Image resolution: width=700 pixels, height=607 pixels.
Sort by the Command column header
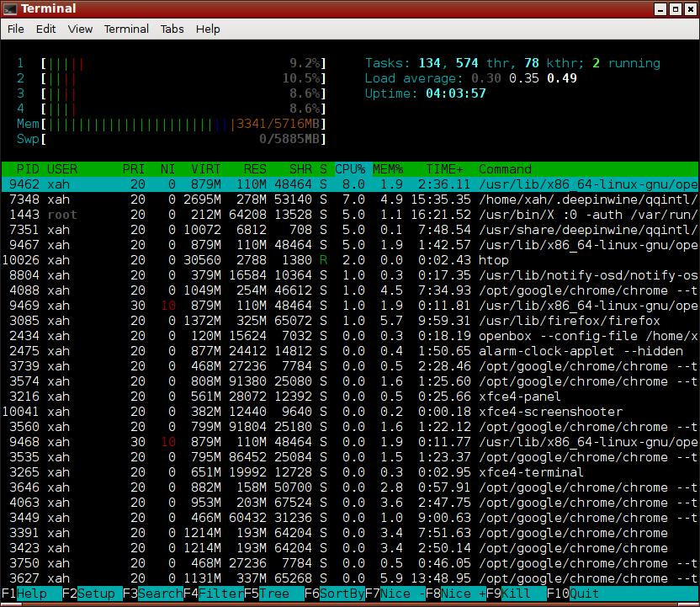coord(505,169)
